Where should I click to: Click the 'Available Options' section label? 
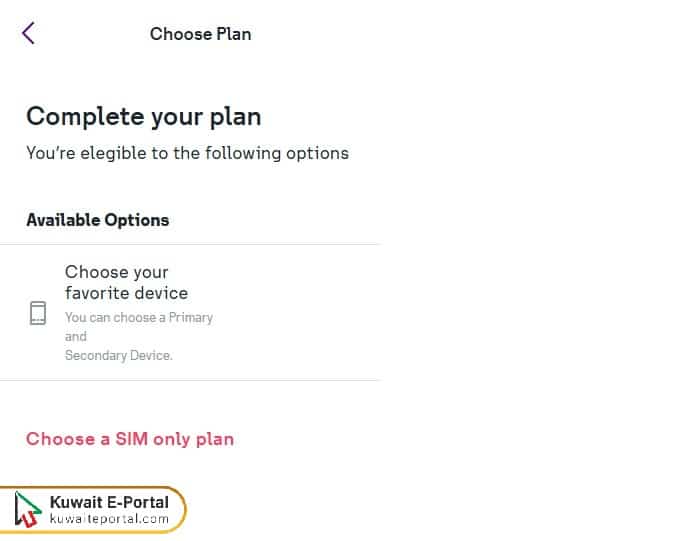[97, 220]
